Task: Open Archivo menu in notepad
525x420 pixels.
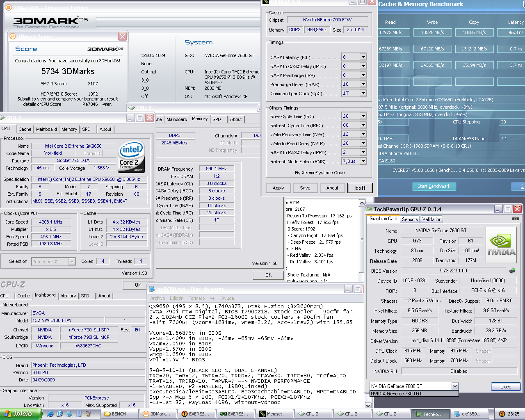Action: [x=157, y=298]
